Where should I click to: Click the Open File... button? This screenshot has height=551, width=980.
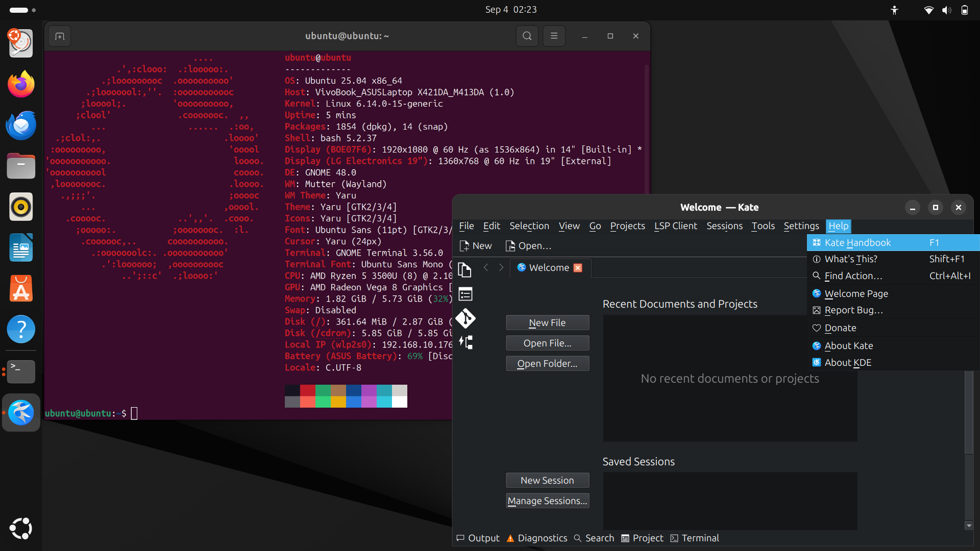(547, 343)
